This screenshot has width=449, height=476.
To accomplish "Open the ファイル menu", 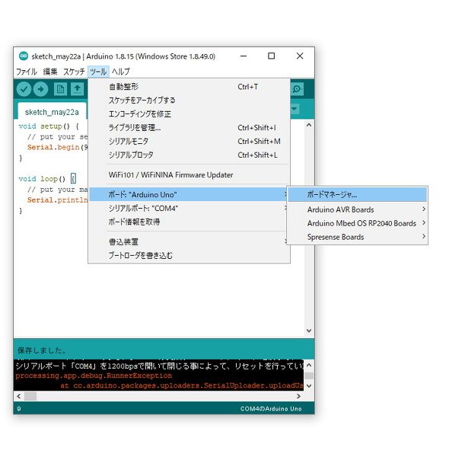I will (x=27, y=72).
